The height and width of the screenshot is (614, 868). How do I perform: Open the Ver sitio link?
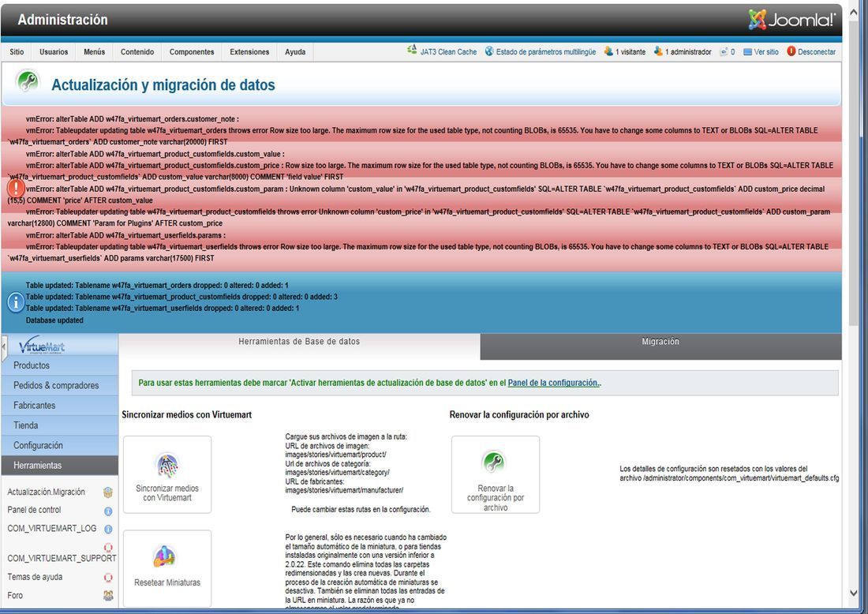766,52
